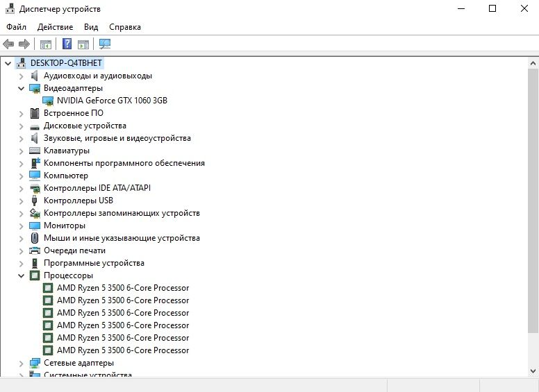
Task: Expand the Сетевые адаптеры category
Action: (x=21, y=363)
